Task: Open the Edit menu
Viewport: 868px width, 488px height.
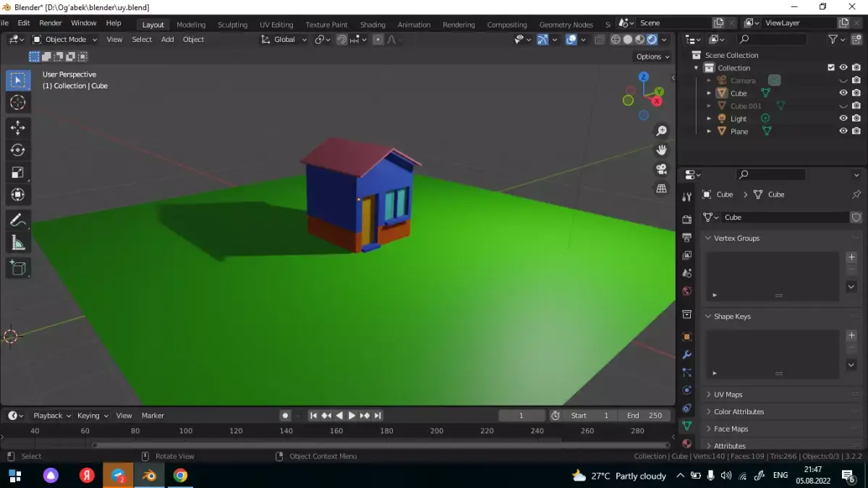Action: click(24, 23)
